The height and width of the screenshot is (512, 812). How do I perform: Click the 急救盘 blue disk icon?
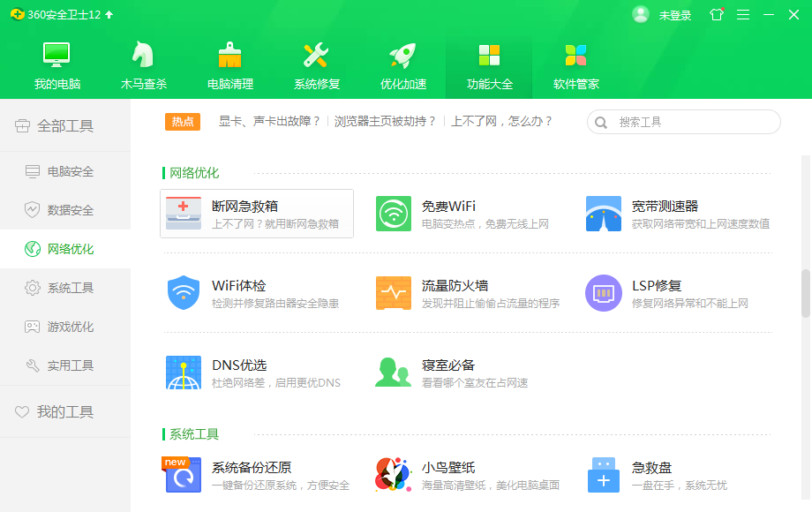coord(604,474)
